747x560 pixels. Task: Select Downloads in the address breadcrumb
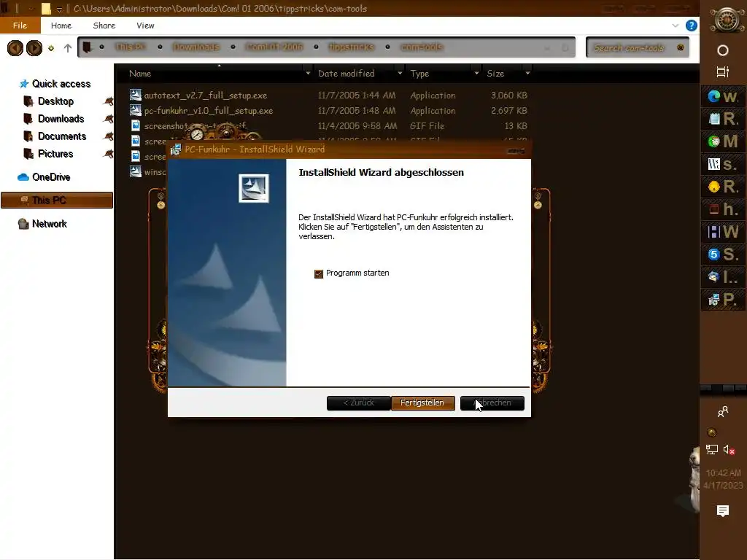pyautogui.click(x=196, y=47)
